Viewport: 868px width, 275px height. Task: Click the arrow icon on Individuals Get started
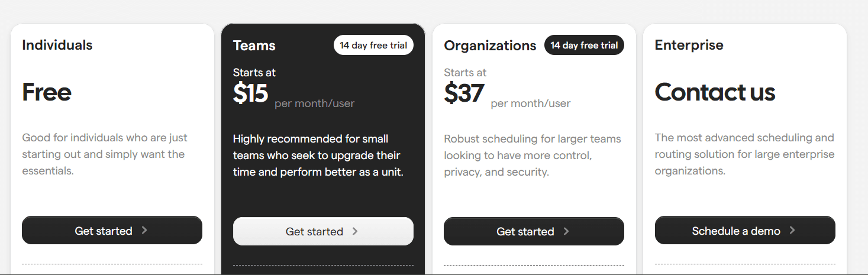point(144,231)
